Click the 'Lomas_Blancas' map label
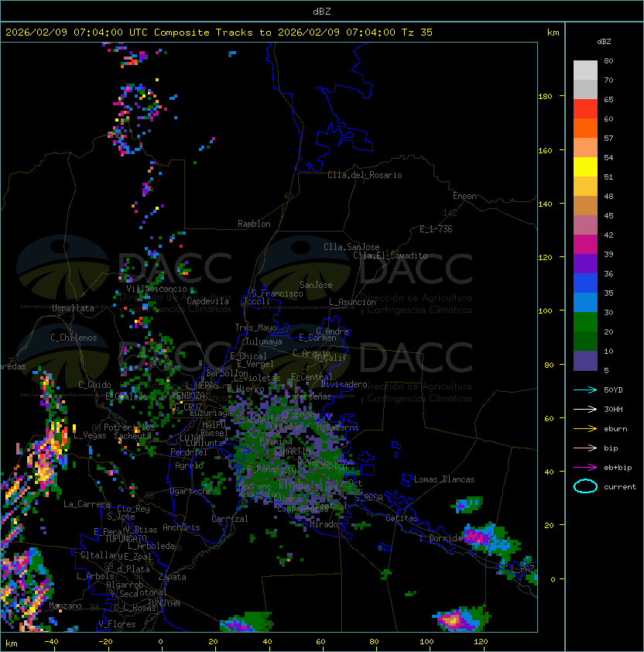 click(444, 479)
